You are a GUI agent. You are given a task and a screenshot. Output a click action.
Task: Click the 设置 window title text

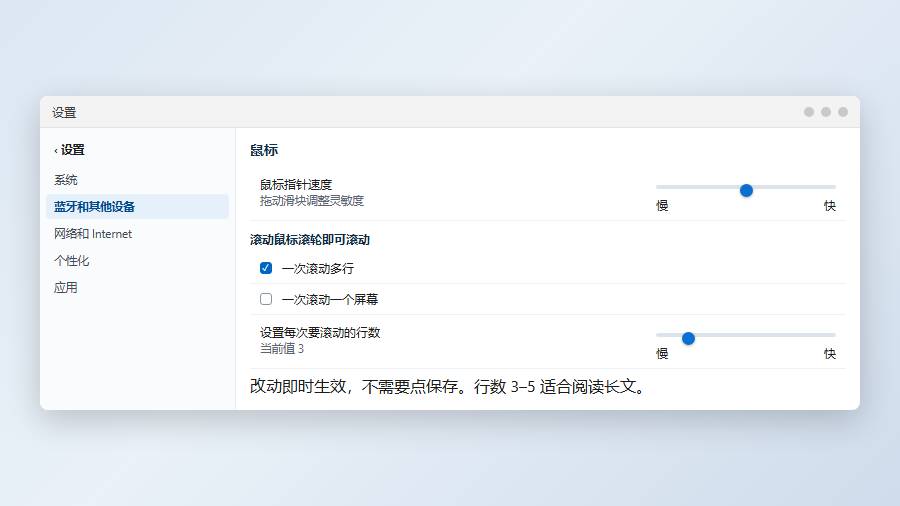[64, 112]
